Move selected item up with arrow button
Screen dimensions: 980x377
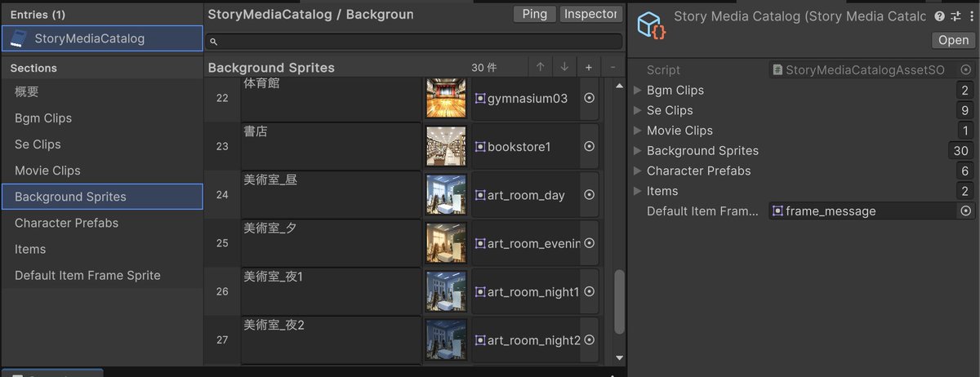coord(540,67)
